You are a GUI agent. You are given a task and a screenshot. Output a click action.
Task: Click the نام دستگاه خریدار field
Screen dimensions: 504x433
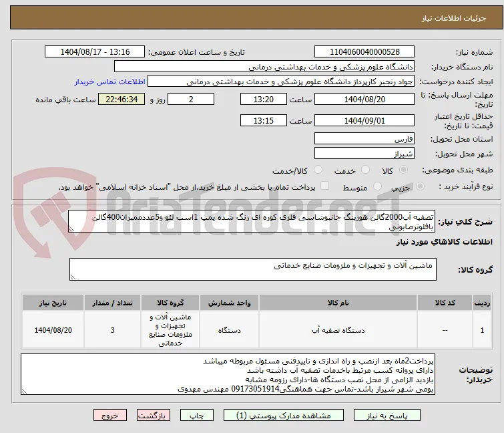pos(264,67)
